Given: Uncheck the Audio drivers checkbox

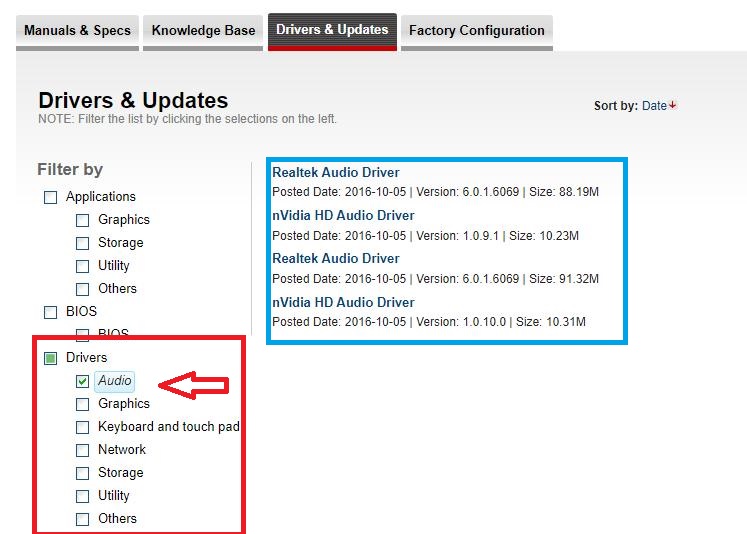Looking at the screenshot, I should click(82, 381).
